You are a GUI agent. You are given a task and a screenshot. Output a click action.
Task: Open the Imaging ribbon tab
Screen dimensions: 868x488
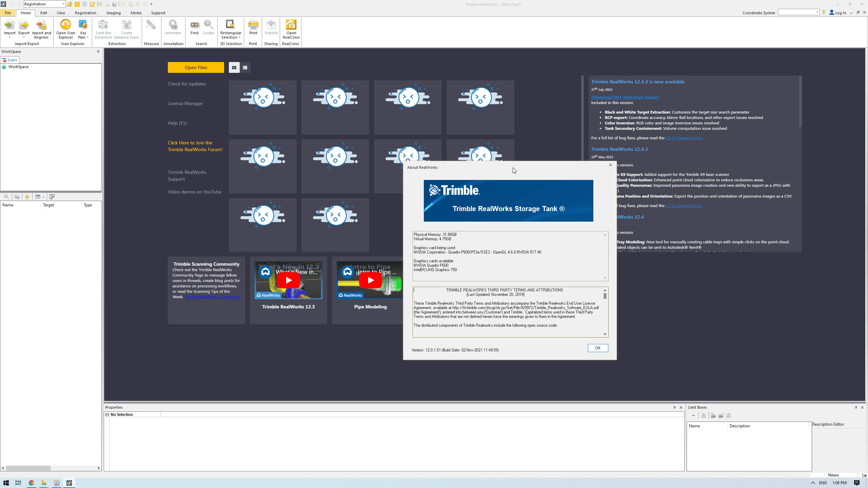tap(113, 13)
